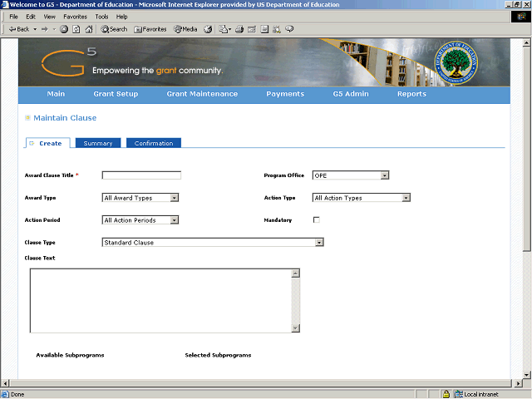Click the Selected Subprograms label
532x399 pixels.
coord(218,355)
